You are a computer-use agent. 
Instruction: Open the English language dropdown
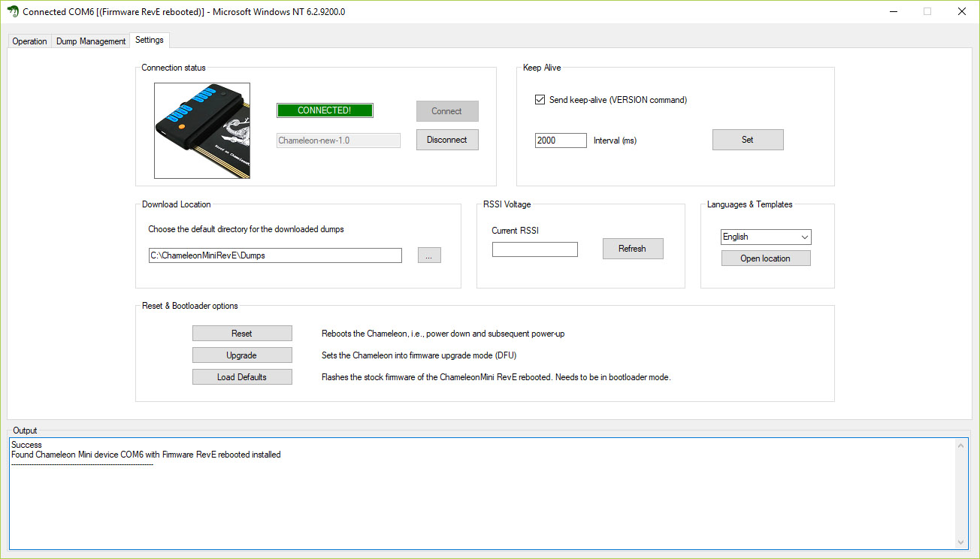pos(766,237)
